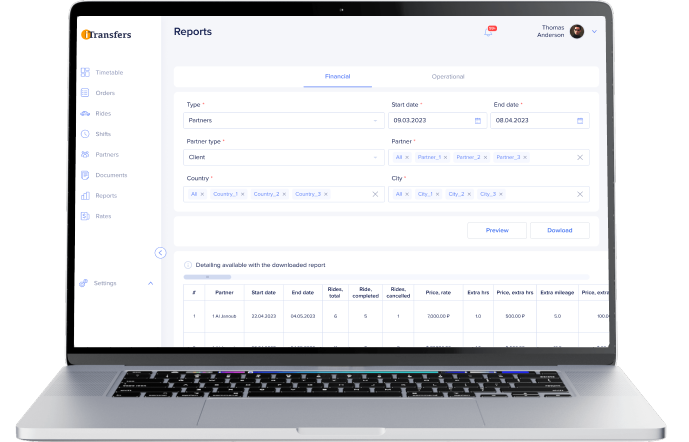Viewport: 689px width, 442px height.
Task: Click the notification bell icon
Action: tap(489, 32)
